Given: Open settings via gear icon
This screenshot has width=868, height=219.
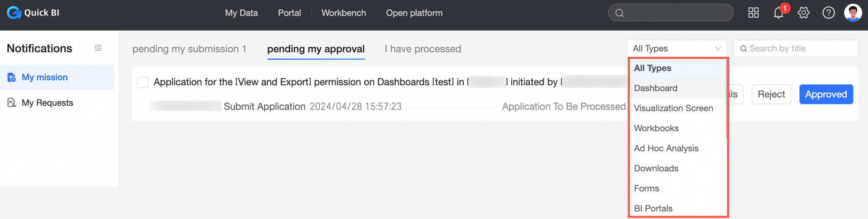Looking at the screenshot, I should [803, 13].
